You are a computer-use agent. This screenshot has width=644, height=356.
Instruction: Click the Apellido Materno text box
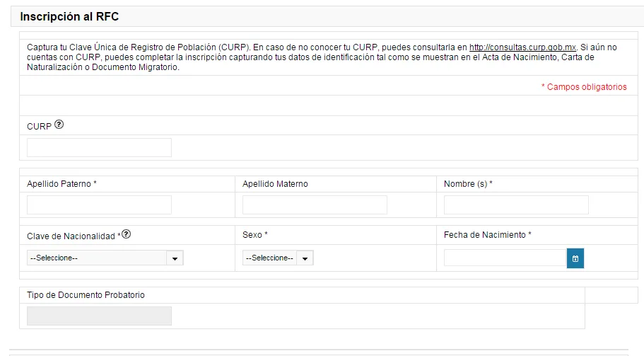[x=315, y=205]
